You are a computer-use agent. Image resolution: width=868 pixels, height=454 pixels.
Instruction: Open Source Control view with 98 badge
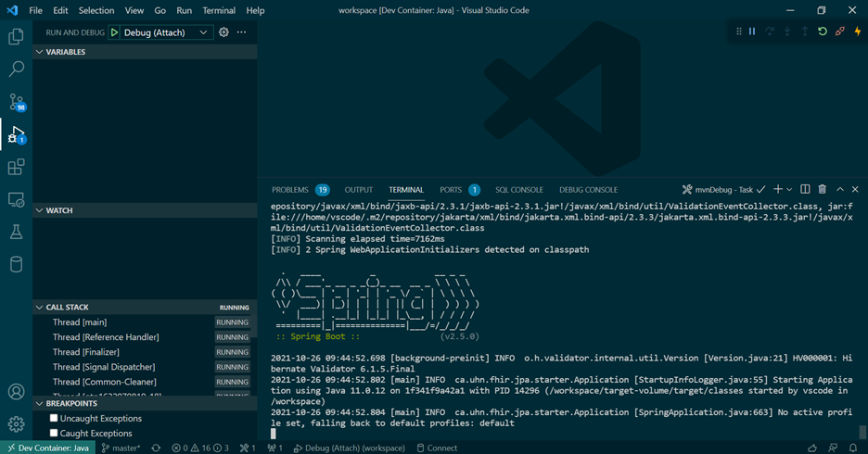click(x=16, y=102)
